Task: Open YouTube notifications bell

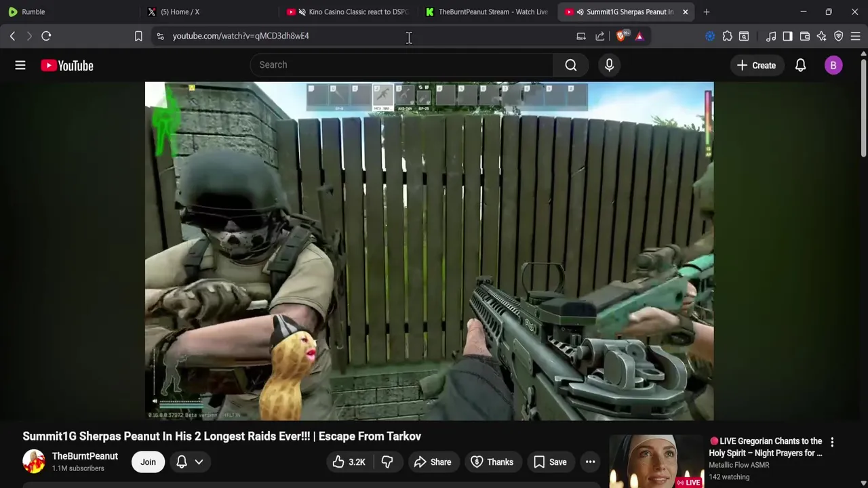Action: click(800, 65)
